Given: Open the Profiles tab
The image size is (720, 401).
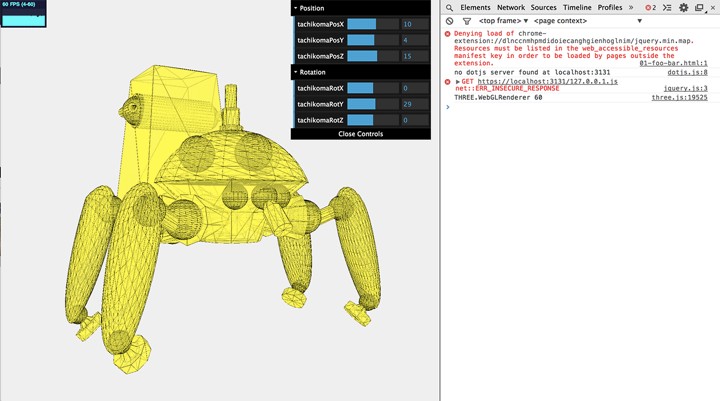Looking at the screenshot, I should point(610,7).
